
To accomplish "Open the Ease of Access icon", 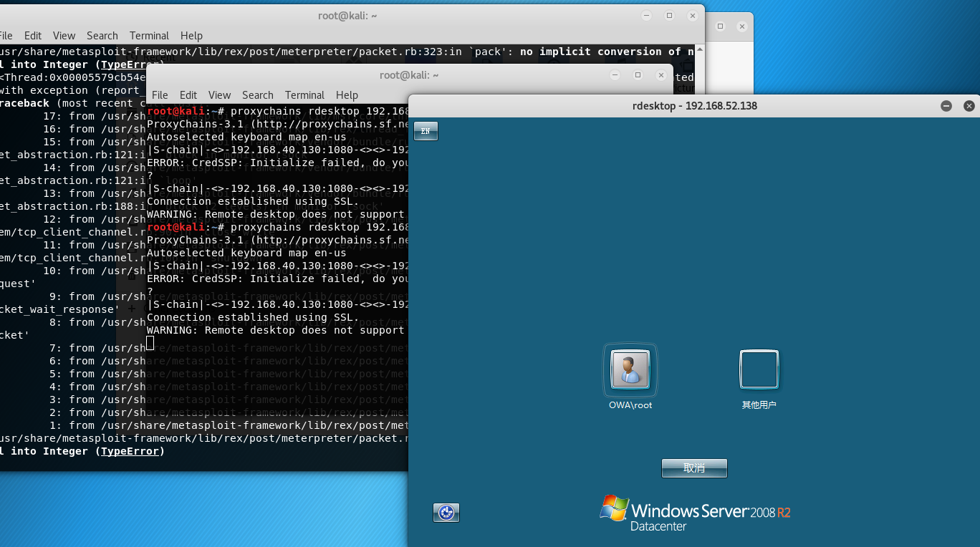I will (x=446, y=513).
